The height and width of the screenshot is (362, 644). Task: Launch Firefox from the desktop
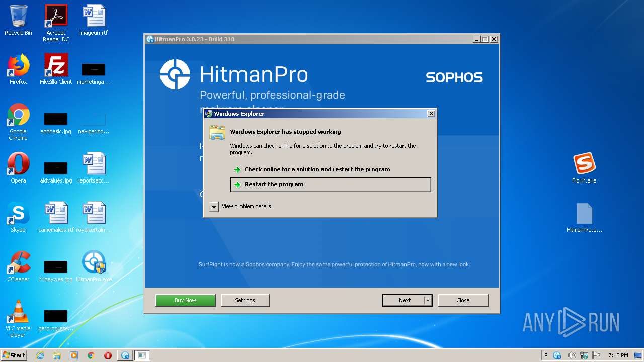(x=18, y=69)
